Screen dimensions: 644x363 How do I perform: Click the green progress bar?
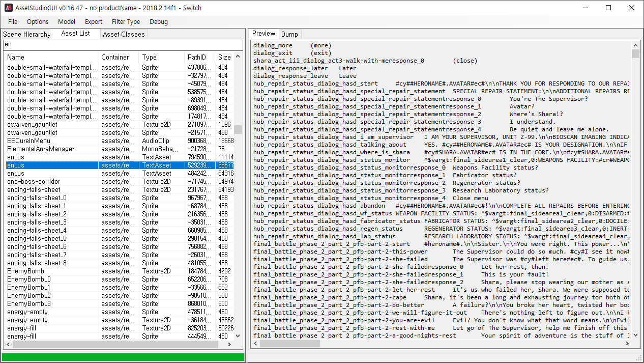point(123,357)
